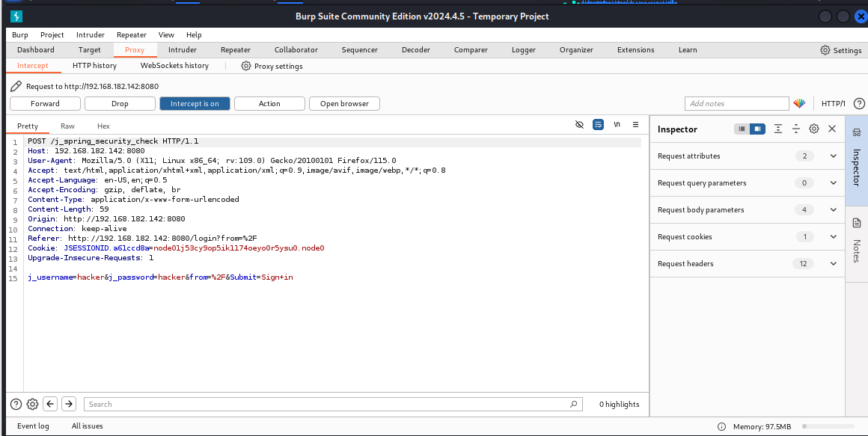Click the Forward button
The height and width of the screenshot is (436, 868).
coord(45,104)
